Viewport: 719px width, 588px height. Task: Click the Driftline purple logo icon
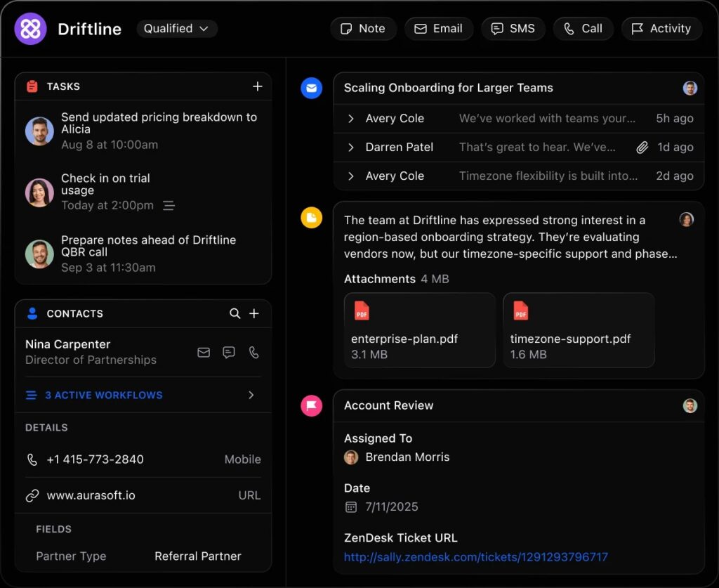pos(30,28)
